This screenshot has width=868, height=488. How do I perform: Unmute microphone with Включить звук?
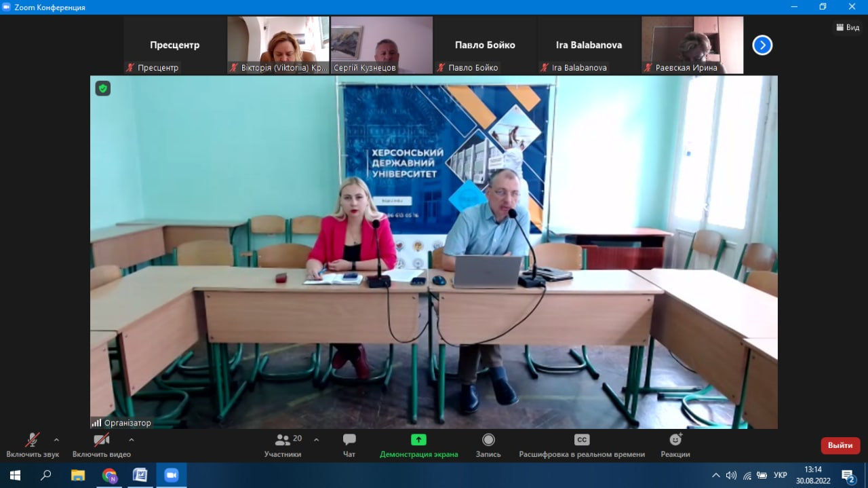pos(33,445)
